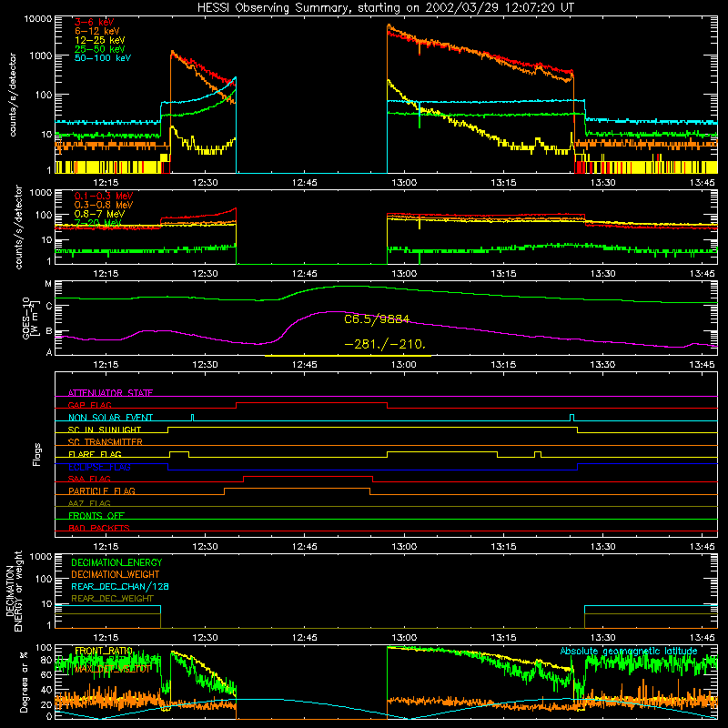Click the DECIMATION ENERGY or weight axis label
The width and height of the screenshot is (728, 728).
[15, 591]
